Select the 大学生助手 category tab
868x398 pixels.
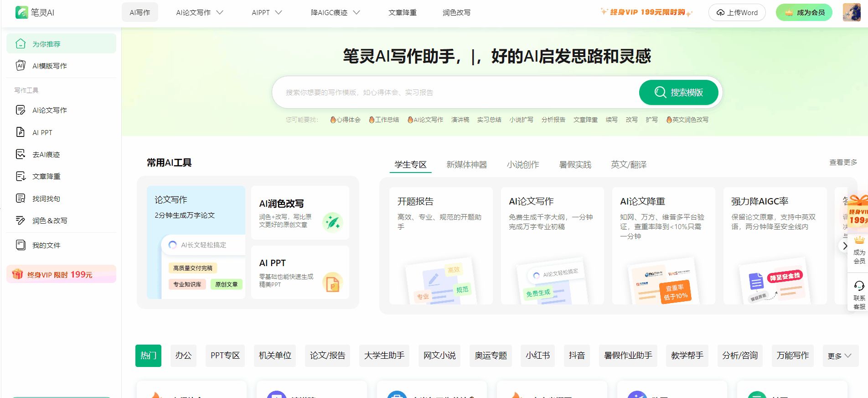[384, 356]
